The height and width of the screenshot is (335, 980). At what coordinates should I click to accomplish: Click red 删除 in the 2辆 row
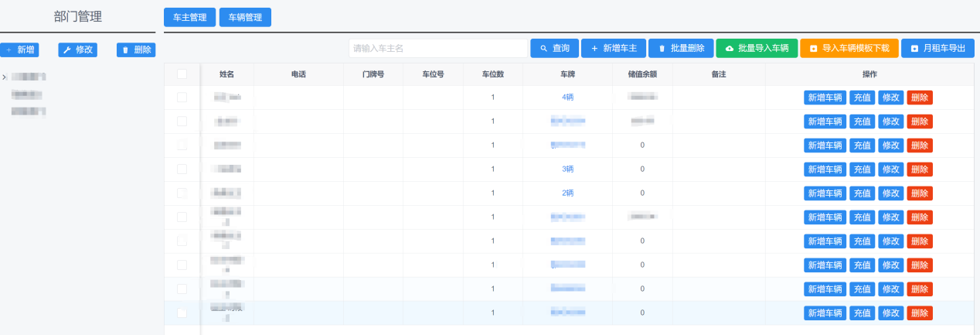[x=920, y=193]
